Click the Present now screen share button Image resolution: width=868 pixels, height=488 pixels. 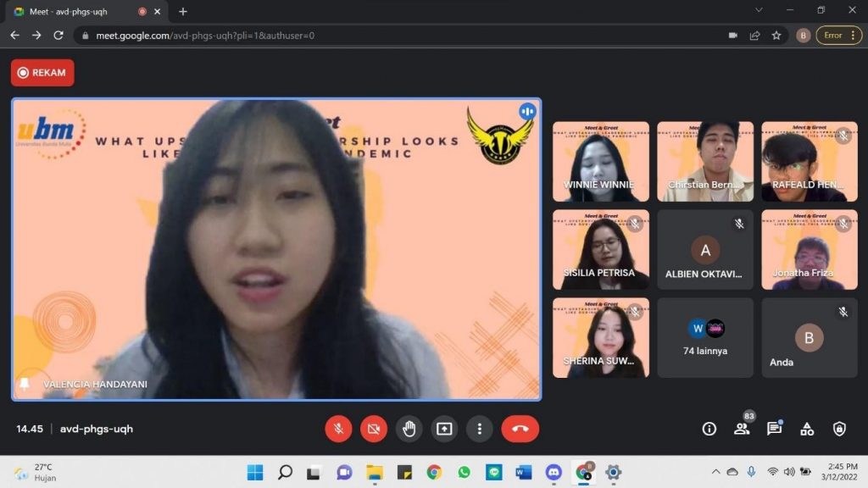tap(444, 429)
